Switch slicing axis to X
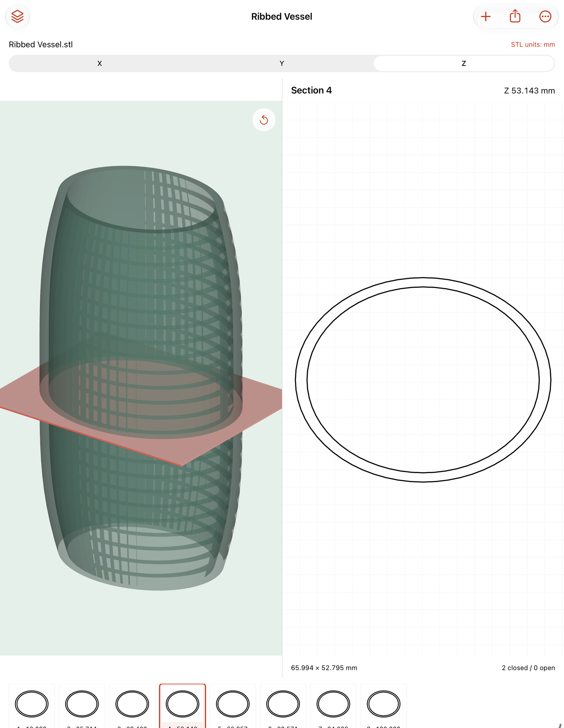This screenshot has width=564, height=728. [100, 63]
